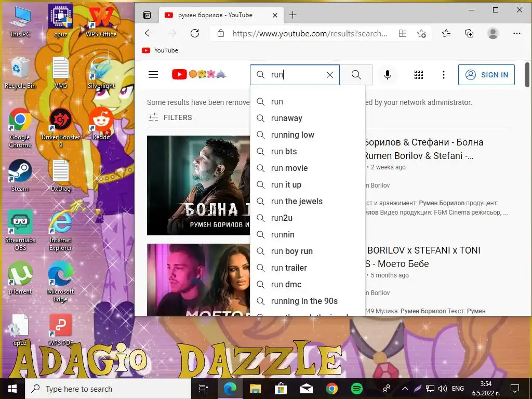The width and height of the screenshot is (532, 399).
Task: Open Edge Settings and more menu
Action: pos(517,33)
